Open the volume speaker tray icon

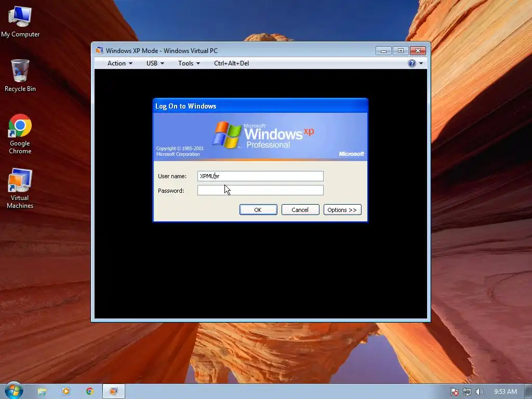pos(479,392)
